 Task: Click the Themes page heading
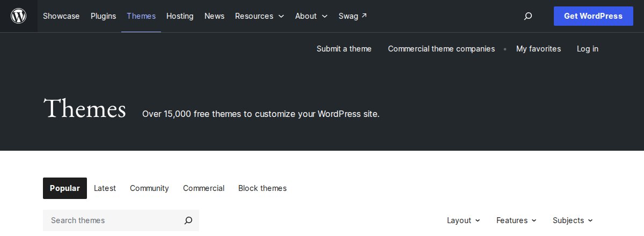tap(85, 109)
